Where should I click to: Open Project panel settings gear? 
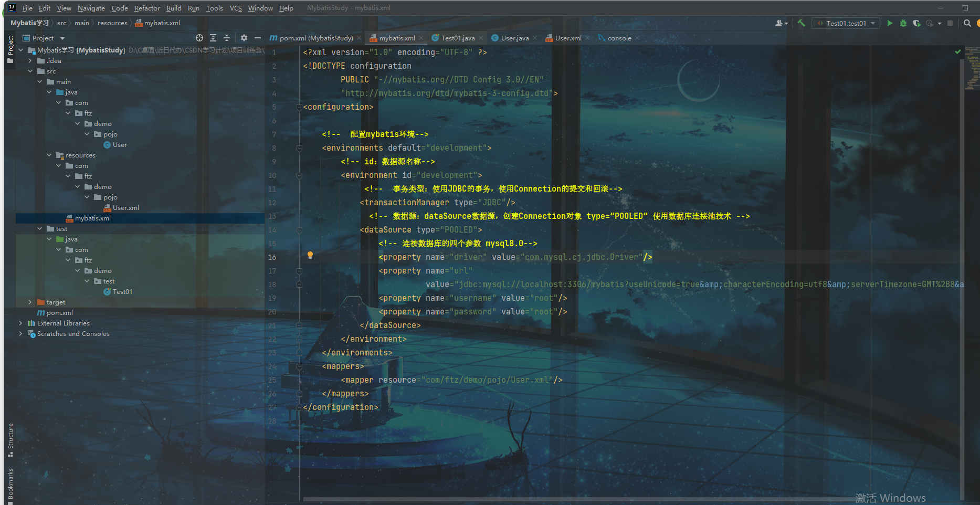(244, 38)
